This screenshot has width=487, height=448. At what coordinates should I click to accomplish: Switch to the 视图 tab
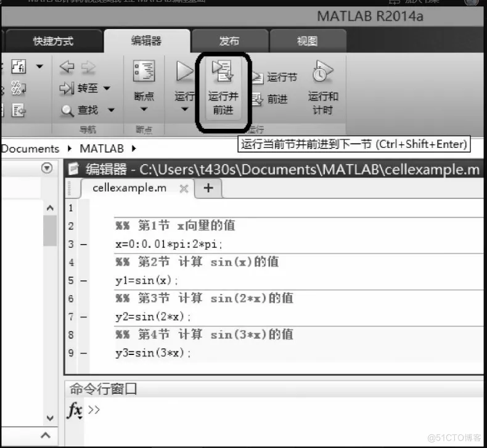307,41
